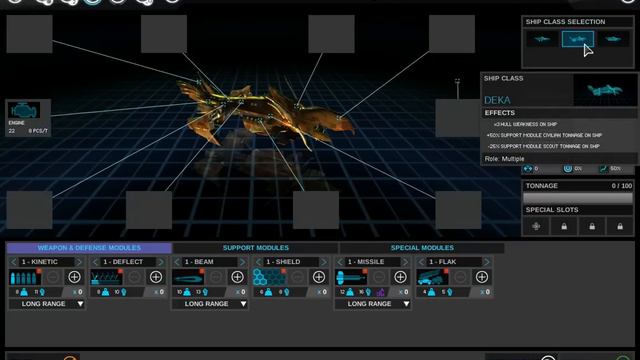Remove a Deflect module with its minus button
The width and height of the screenshot is (640, 360).
pos(134,277)
